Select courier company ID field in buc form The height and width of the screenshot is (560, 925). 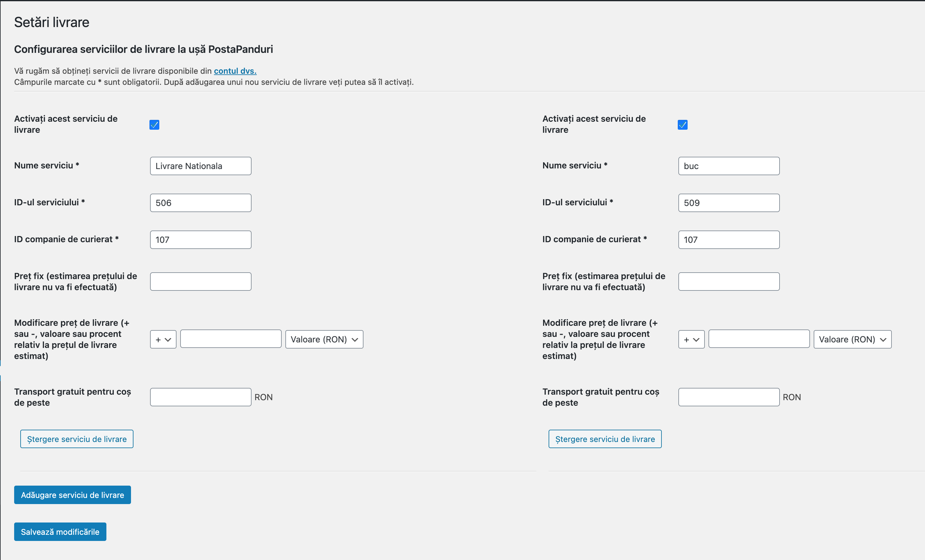(729, 239)
